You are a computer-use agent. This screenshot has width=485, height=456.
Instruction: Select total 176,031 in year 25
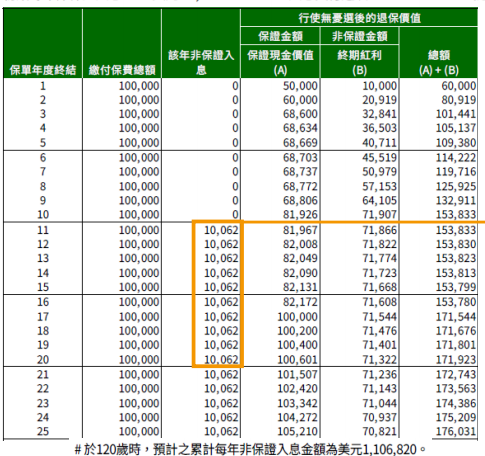pyautogui.click(x=456, y=431)
